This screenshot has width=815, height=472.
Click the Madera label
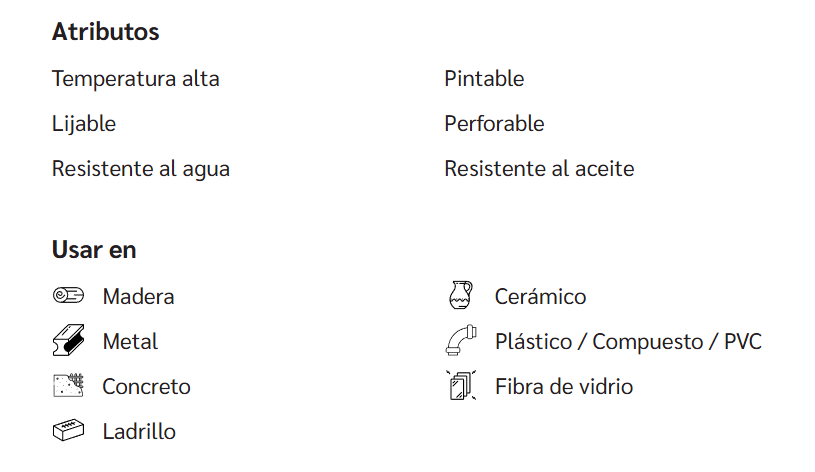(x=138, y=296)
